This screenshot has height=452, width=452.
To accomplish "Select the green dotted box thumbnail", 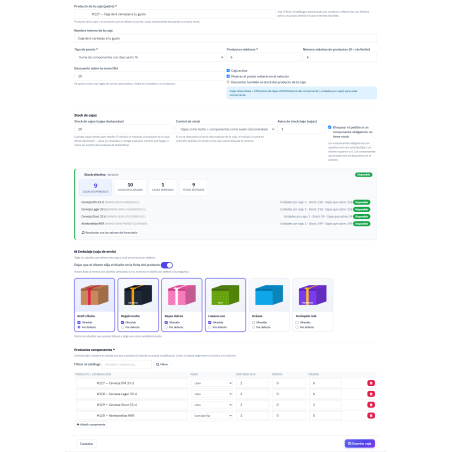I will pos(225,295).
